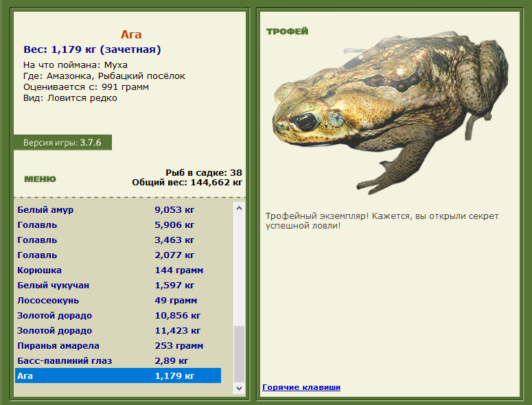The height and width of the screenshot is (405, 532).
Task: Click the Рыб в садке: 38 text
Action: pyautogui.click(x=204, y=173)
